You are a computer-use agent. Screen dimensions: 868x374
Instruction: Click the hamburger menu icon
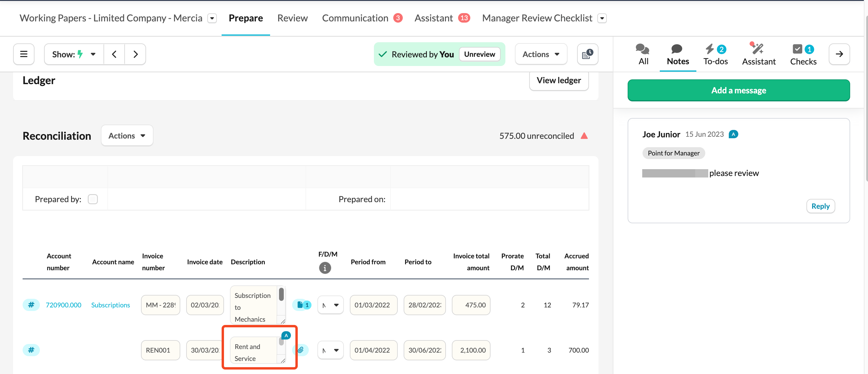click(23, 54)
